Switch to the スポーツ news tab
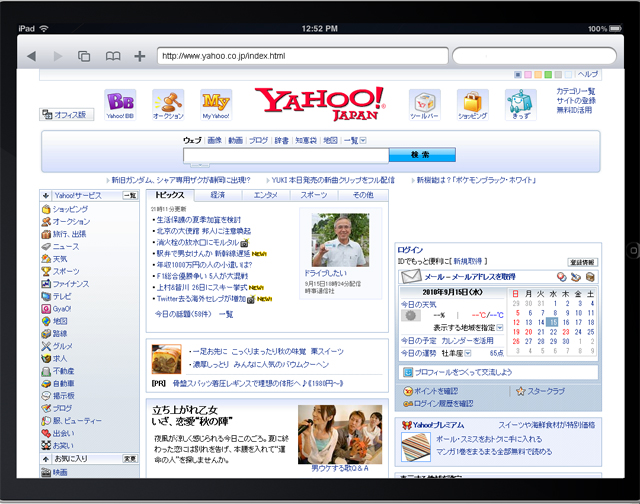 point(314,195)
